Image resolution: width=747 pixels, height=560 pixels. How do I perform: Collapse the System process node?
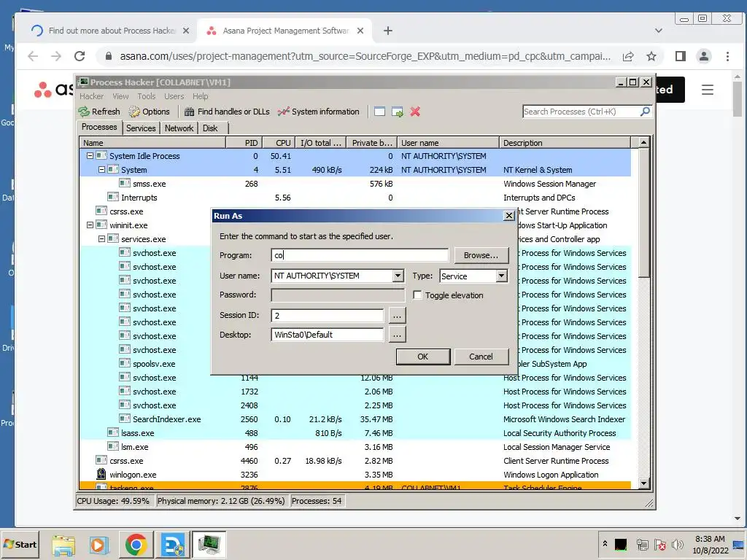click(101, 169)
